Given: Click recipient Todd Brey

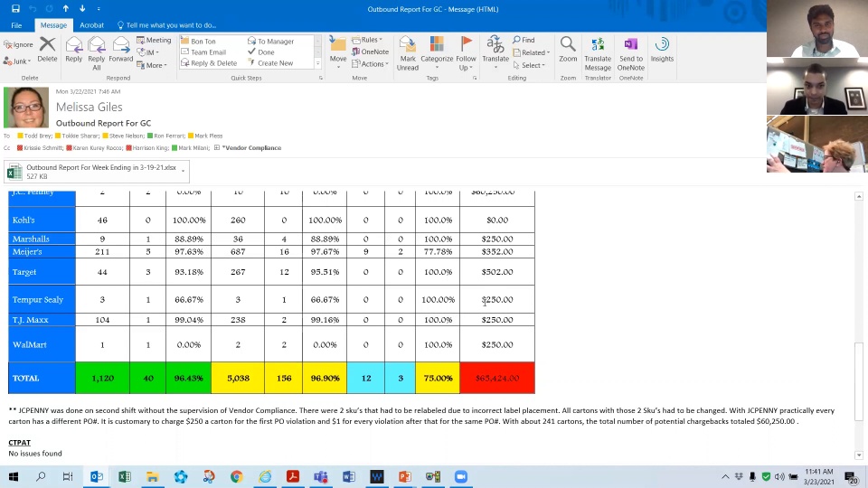Looking at the screenshot, I should click(35, 136).
